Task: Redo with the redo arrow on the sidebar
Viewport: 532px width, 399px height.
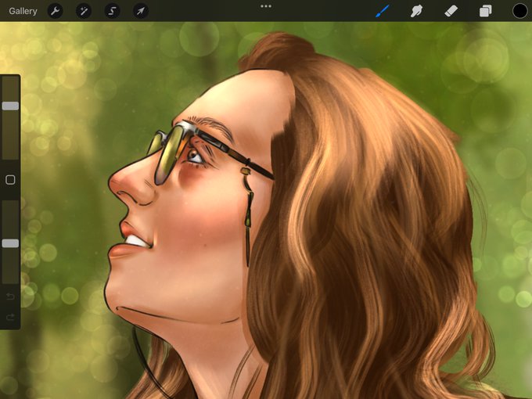Action: click(x=10, y=317)
